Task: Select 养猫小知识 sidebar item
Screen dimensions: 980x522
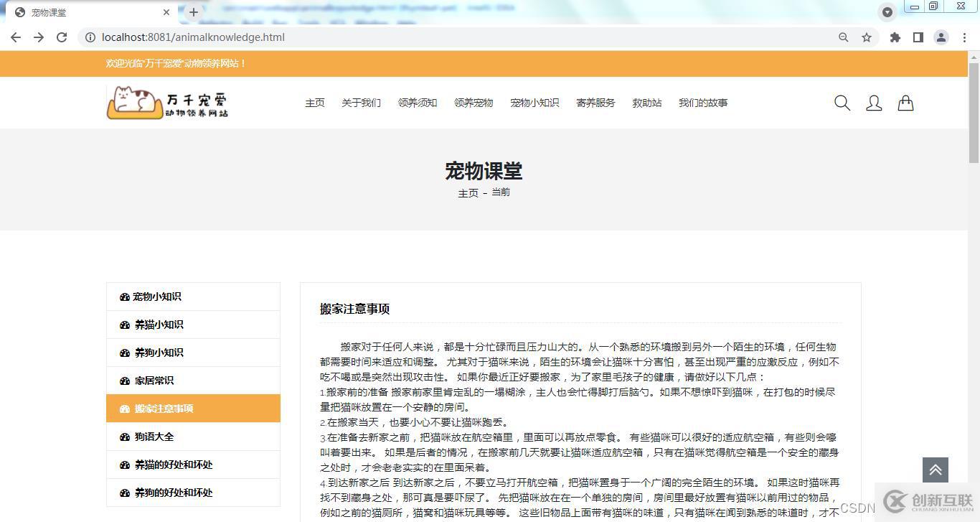Action: [159, 325]
